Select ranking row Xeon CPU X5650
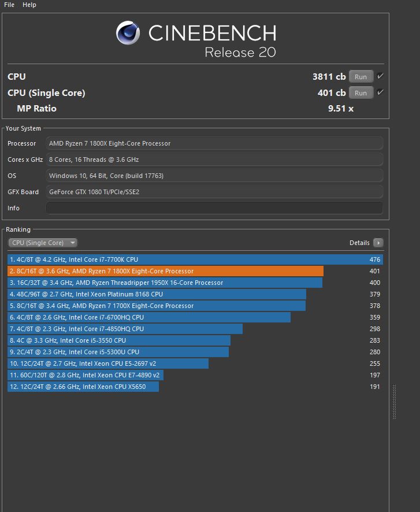 (195, 387)
